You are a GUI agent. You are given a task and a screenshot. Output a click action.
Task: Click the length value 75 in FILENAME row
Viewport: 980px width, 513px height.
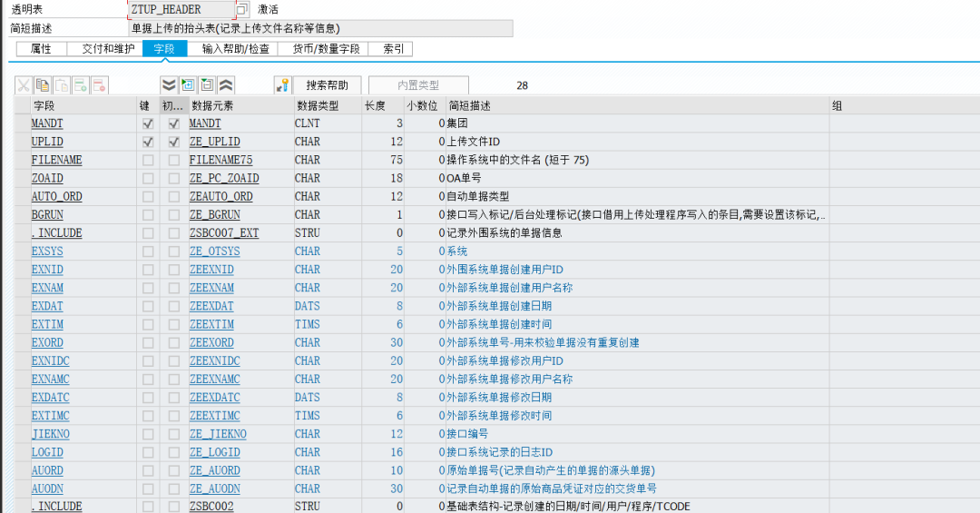click(x=397, y=160)
